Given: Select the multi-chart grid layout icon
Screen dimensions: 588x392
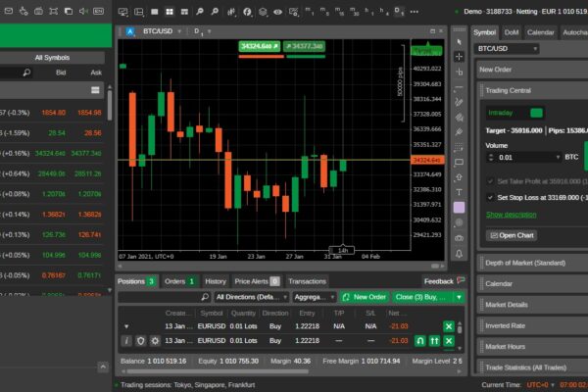Looking at the screenshot, I should point(170,12).
